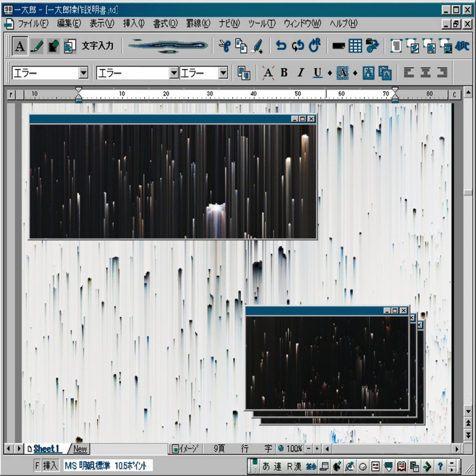Click the undo arrow icon

coord(281,46)
